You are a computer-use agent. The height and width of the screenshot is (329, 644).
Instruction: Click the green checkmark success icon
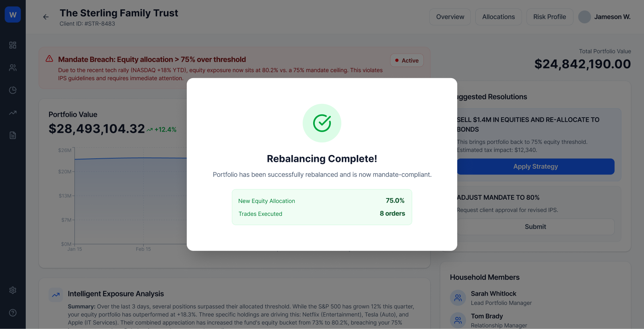pos(322,123)
